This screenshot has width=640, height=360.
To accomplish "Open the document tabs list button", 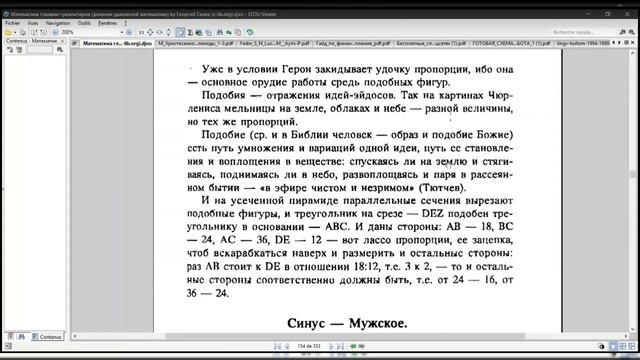I will click(627, 42).
